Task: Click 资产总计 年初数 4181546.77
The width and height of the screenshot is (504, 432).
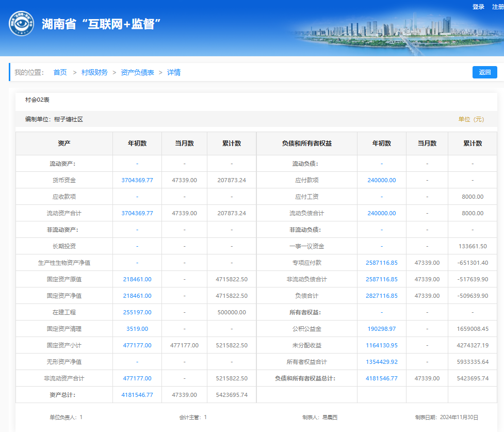Action: 137,395
